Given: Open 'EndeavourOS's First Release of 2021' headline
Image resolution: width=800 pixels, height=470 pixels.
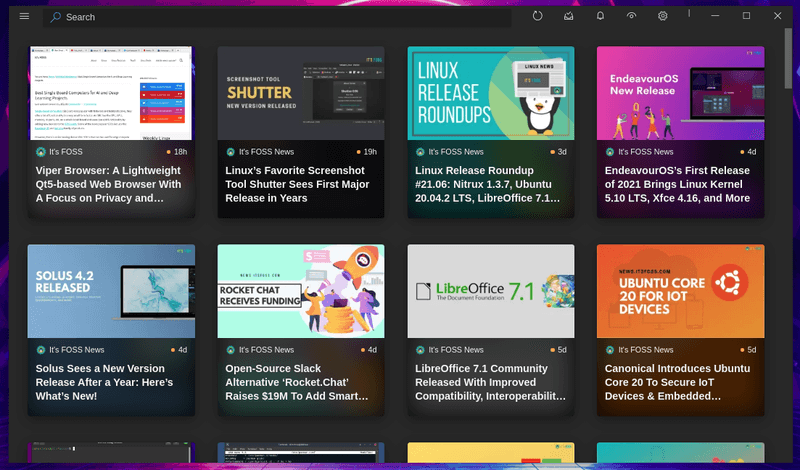Looking at the screenshot, I should pos(677,184).
